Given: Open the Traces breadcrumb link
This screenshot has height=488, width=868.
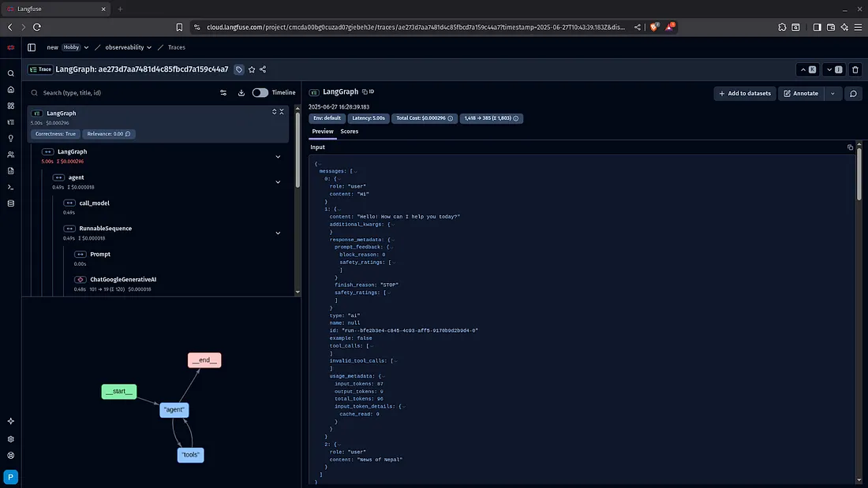Looking at the screenshot, I should (x=177, y=47).
